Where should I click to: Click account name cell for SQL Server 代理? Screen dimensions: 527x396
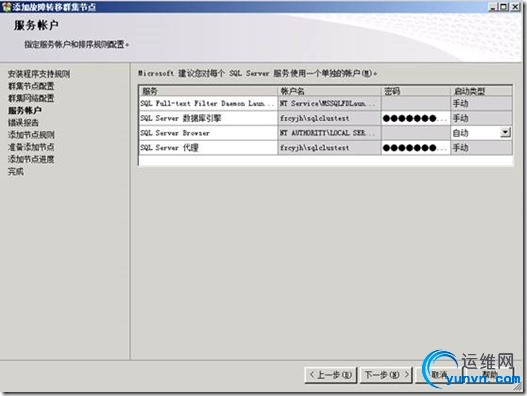point(329,148)
